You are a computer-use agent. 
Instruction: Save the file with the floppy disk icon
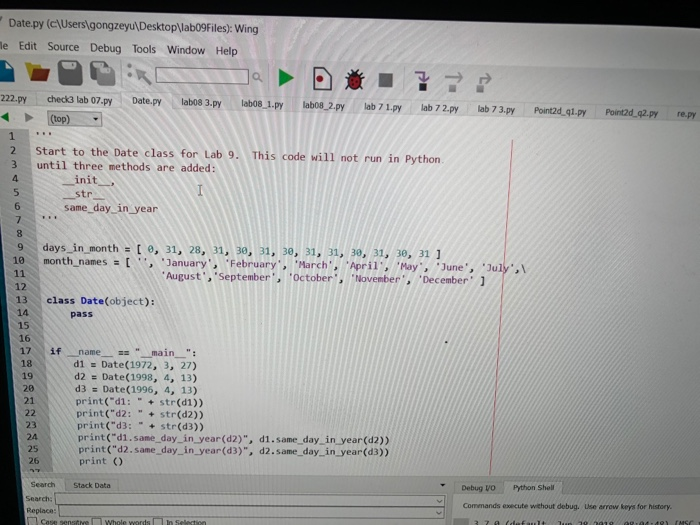click(70, 73)
